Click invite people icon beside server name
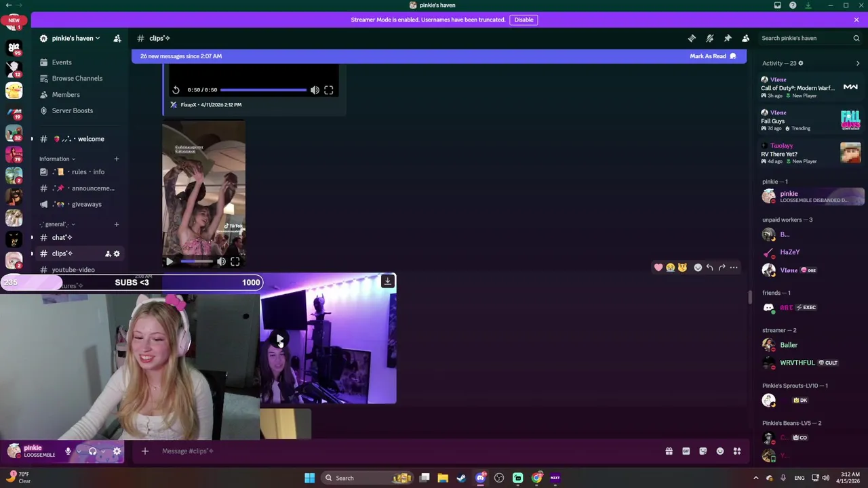The image size is (868, 488). 117,38
